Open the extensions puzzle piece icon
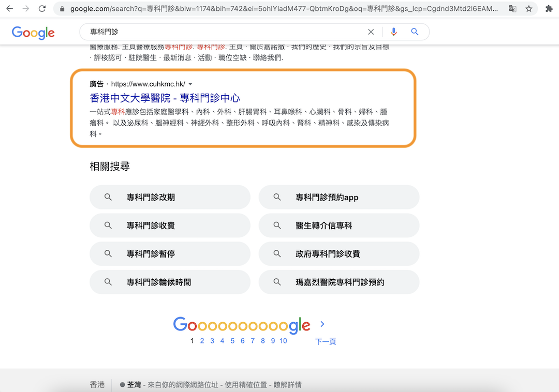 point(549,9)
